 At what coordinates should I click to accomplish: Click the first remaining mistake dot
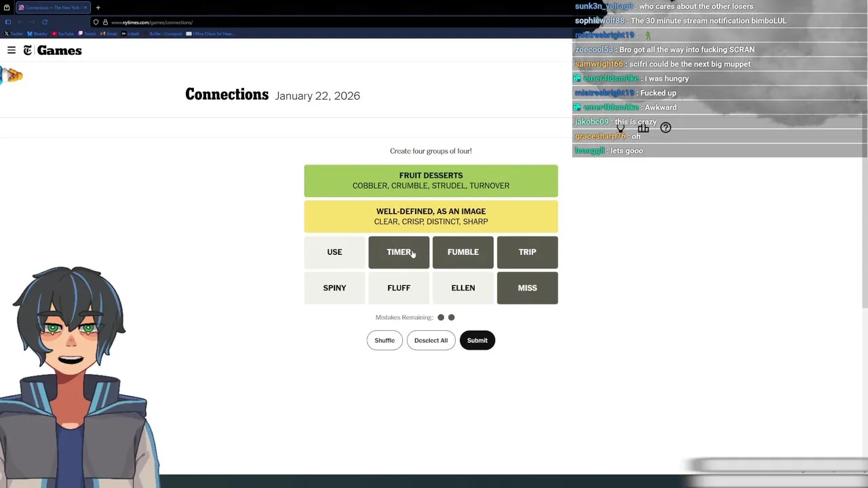(x=441, y=317)
